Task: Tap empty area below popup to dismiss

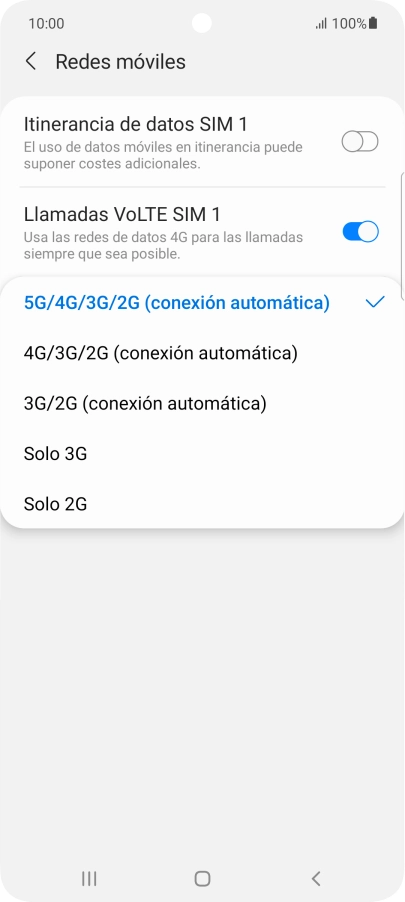Action: 202,690
